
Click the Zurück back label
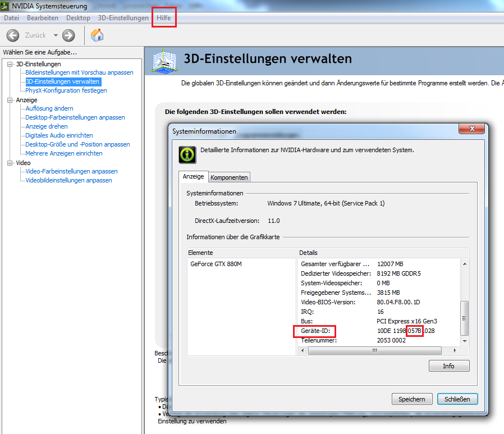pyautogui.click(x=35, y=35)
